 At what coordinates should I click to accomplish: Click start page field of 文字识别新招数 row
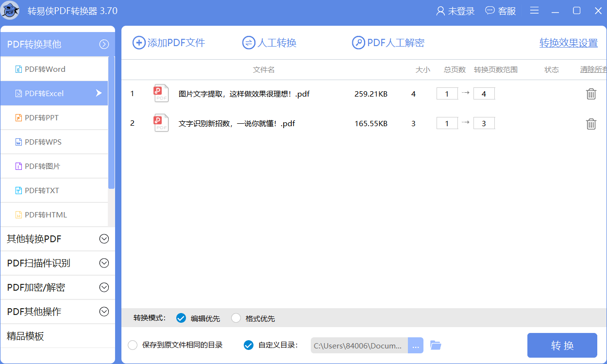click(x=447, y=123)
